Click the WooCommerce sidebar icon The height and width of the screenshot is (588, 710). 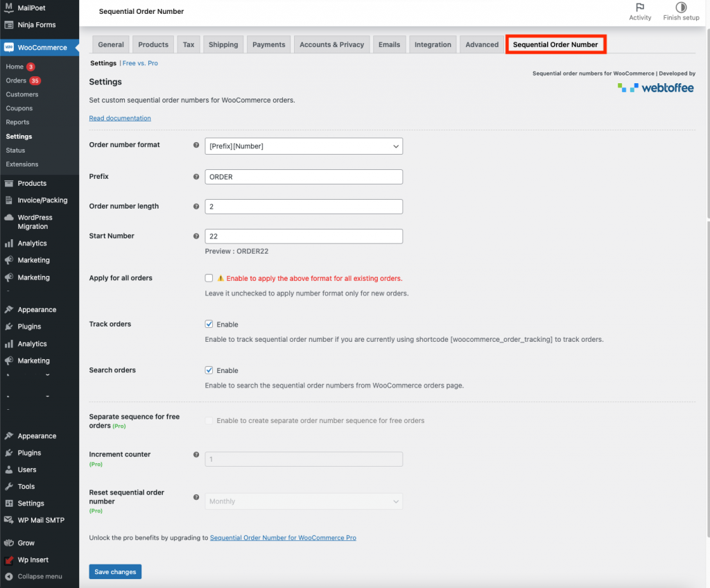[x=8, y=47]
